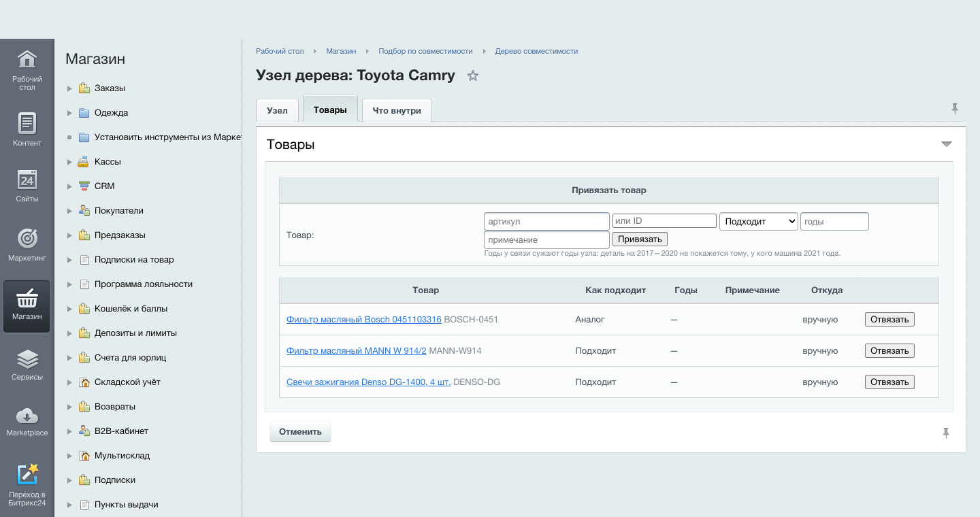Viewport: 980px width, 517px height.
Task: Open Свечи зажигания Denso DG-1400 link
Action: coord(368,382)
